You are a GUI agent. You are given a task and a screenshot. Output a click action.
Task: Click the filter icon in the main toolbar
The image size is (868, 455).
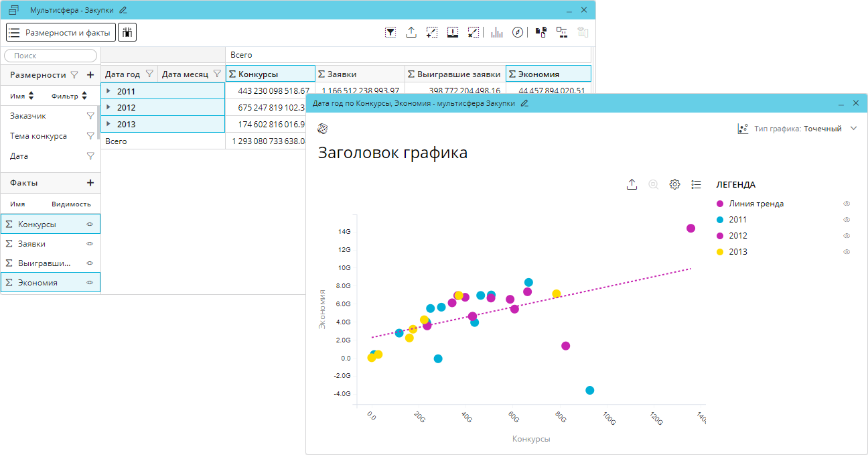(x=390, y=32)
